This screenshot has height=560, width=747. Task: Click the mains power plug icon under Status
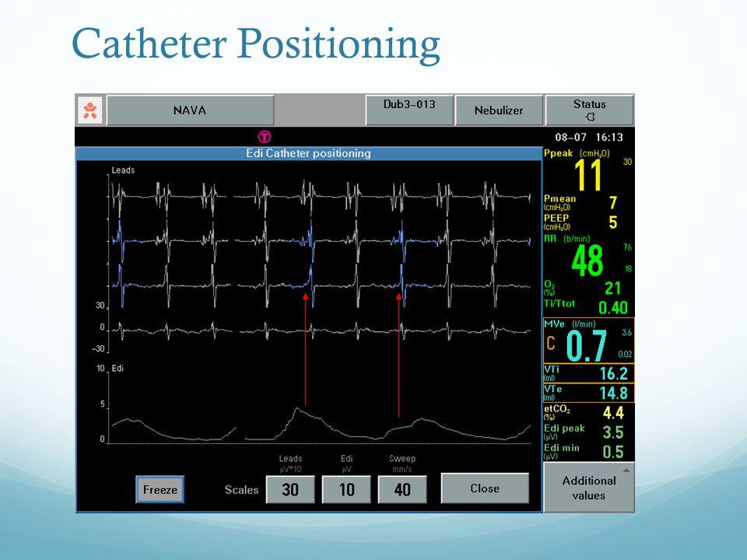[x=590, y=117]
